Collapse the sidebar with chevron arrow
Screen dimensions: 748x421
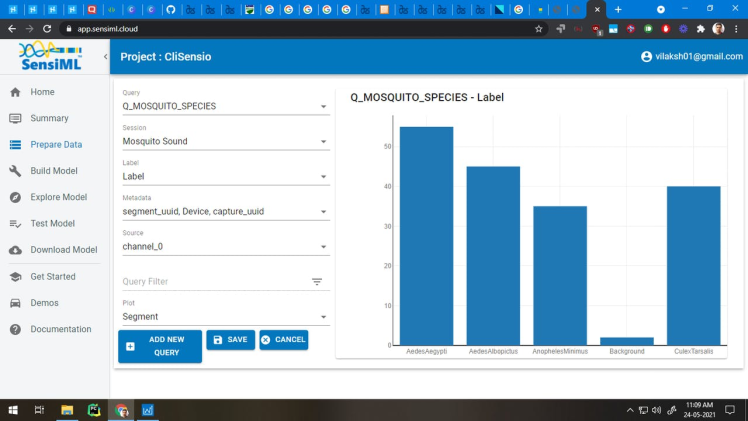click(x=105, y=57)
